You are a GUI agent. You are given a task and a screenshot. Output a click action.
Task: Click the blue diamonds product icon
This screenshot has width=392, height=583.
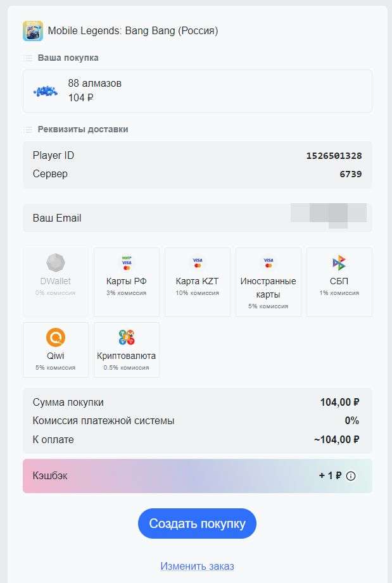46,92
